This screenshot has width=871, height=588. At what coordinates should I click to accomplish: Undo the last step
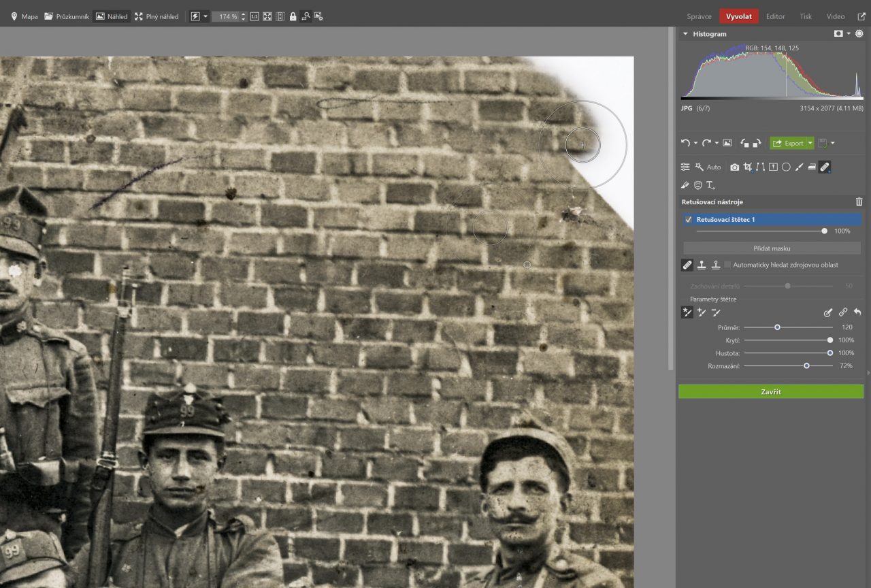tap(686, 143)
